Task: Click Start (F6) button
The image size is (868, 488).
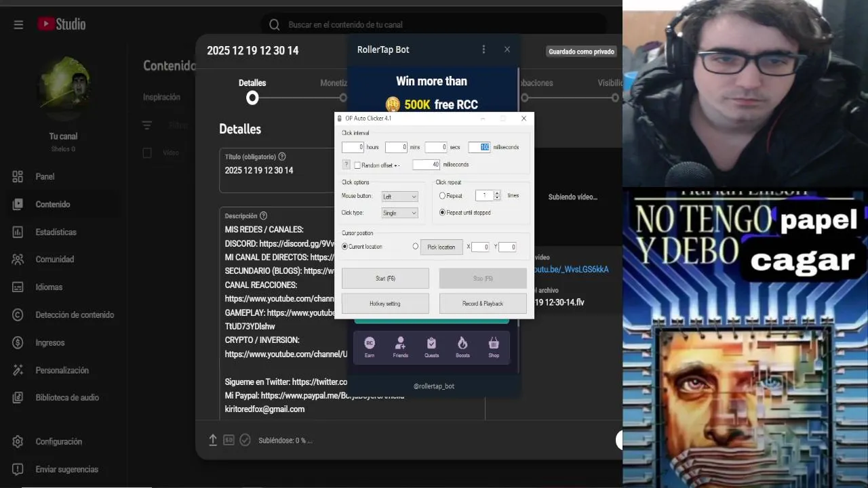Action: point(385,279)
